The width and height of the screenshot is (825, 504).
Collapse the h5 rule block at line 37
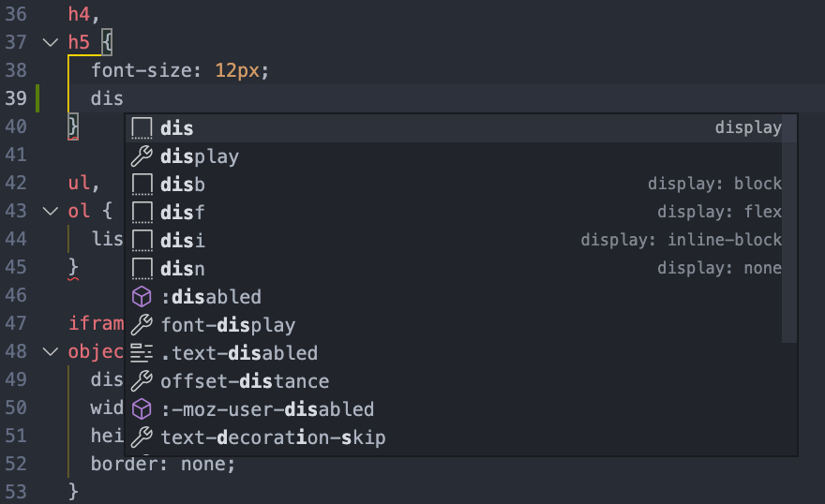[x=49, y=42]
